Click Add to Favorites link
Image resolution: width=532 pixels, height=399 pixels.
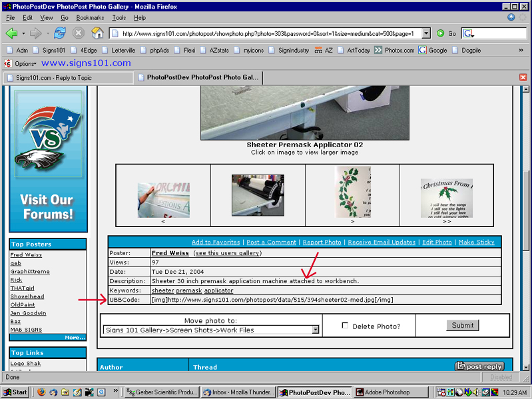[x=216, y=242]
